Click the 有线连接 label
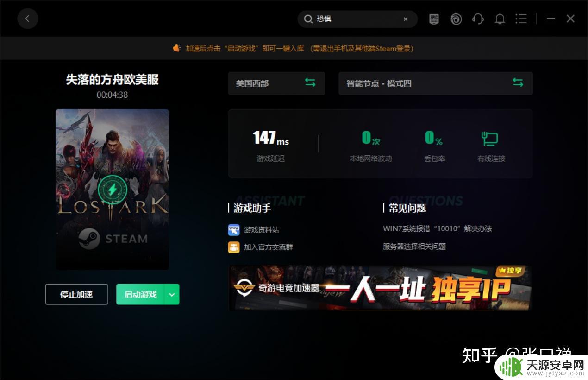 pyautogui.click(x=491, y=158)
